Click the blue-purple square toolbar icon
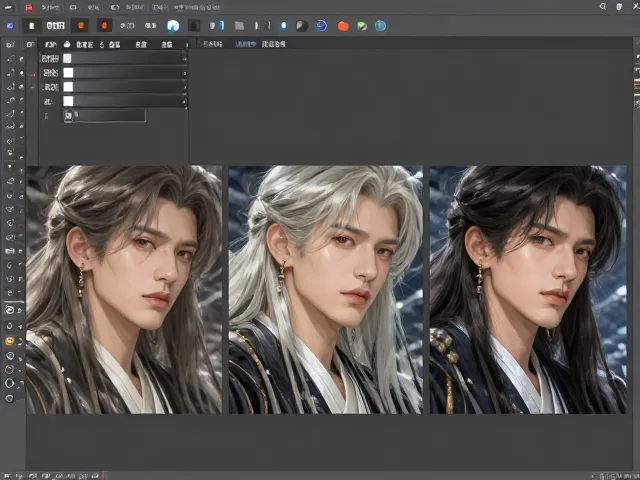This screenshot has height=480, width=640. pos(10,26)
